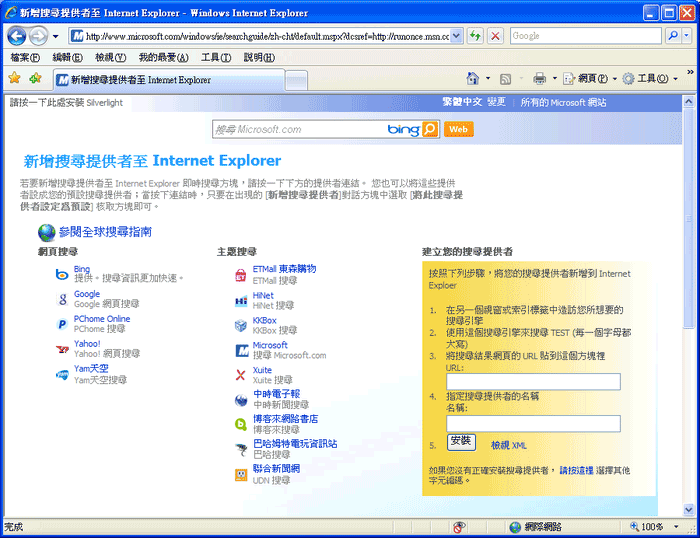Open 所有的 Microsoft 網站 link
This screenshot has height=538, width=700.
coord(563,102)
